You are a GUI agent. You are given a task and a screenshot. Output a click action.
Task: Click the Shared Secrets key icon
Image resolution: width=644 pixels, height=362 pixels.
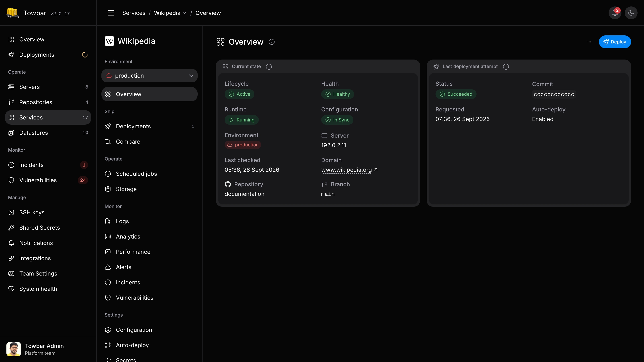pyautogui.click(x=11, y=228)
